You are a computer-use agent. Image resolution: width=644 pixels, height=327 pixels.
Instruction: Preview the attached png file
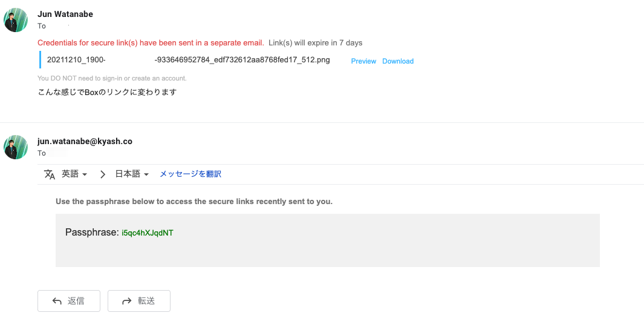[363, 61]
